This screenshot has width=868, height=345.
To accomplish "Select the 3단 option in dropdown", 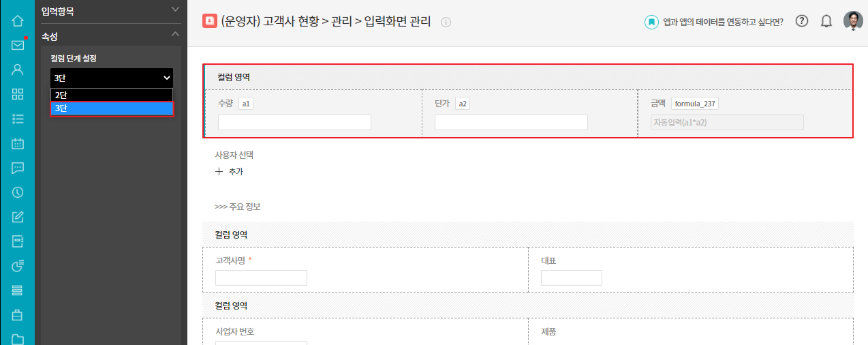I will 112,108.
